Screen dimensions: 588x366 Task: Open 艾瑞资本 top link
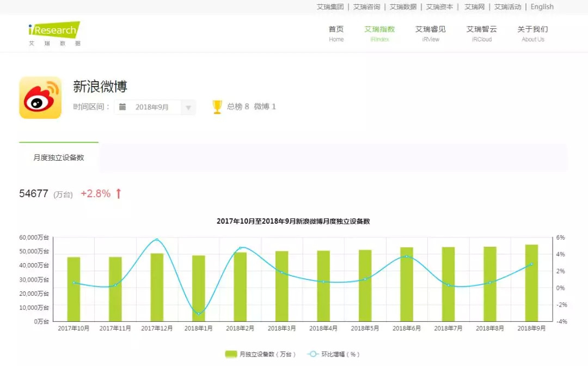(x=439, y=7)
